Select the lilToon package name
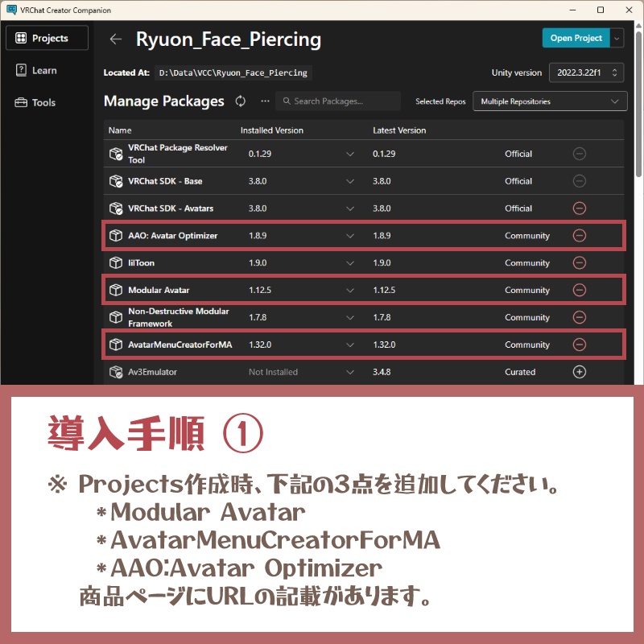 [142, 263]
